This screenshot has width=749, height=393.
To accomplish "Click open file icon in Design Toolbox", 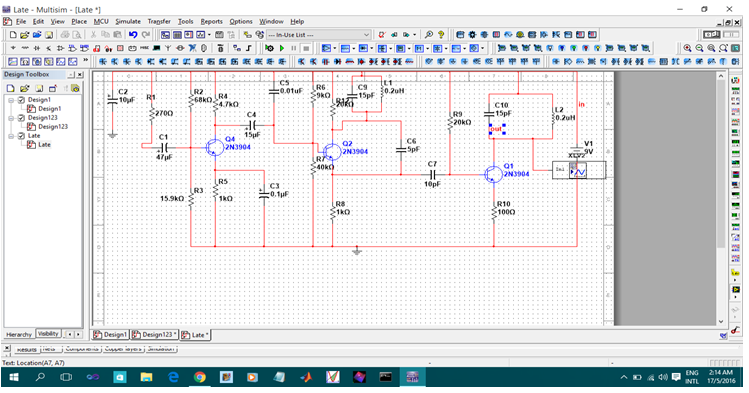I will point(25,89).
